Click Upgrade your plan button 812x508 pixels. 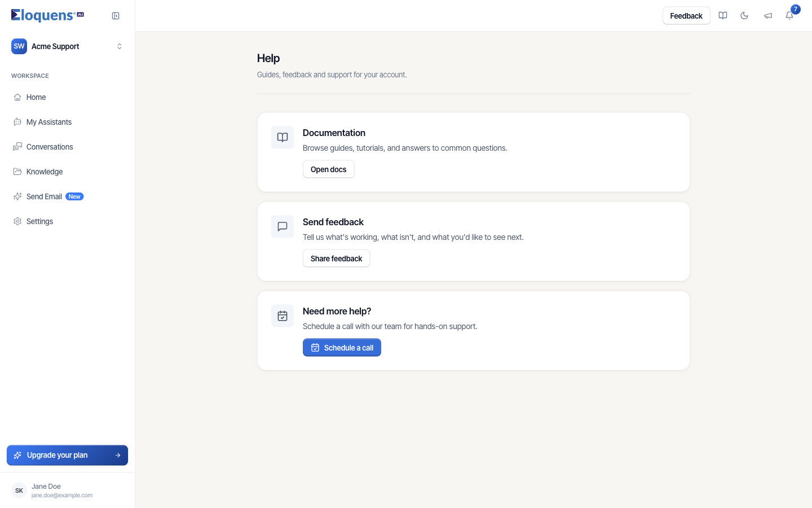[x=67, y=455]
